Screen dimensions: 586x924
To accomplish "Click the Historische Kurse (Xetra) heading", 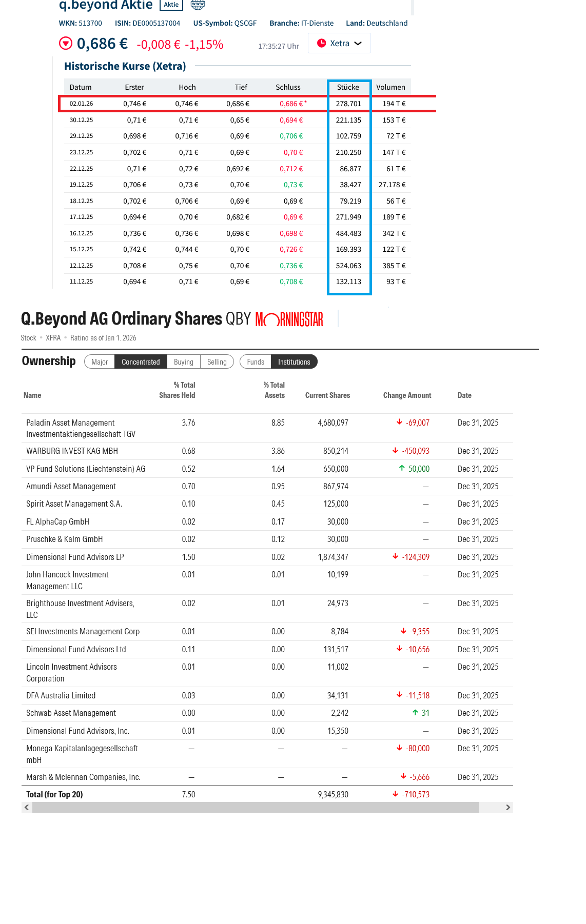I will (125, 66).
